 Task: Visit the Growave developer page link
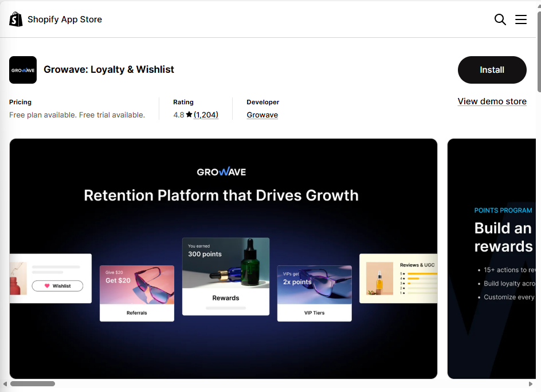262,115
